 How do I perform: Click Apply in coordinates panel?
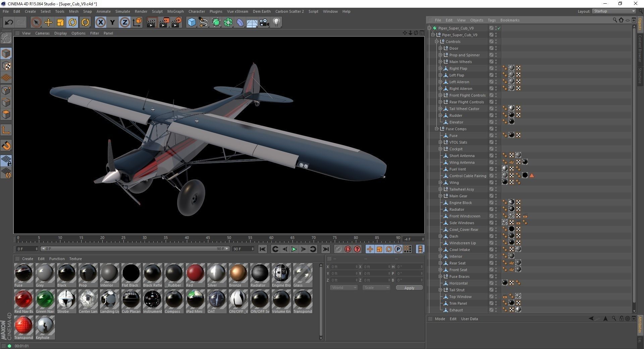(409, 288)
